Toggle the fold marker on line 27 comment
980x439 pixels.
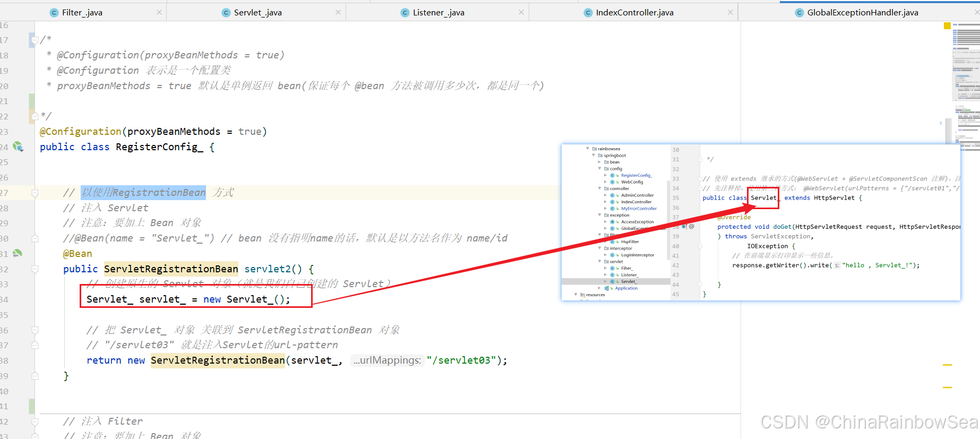pos(35,193)
